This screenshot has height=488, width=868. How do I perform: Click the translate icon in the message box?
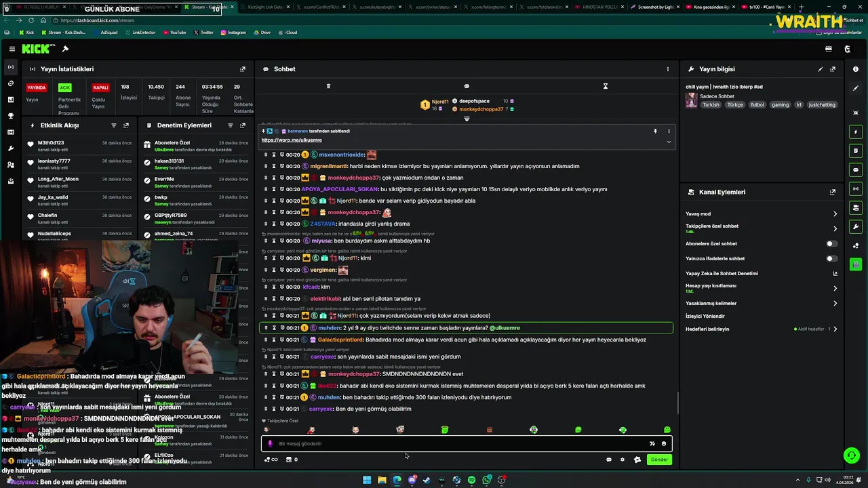pyautogui.click(x=652, y=444)
